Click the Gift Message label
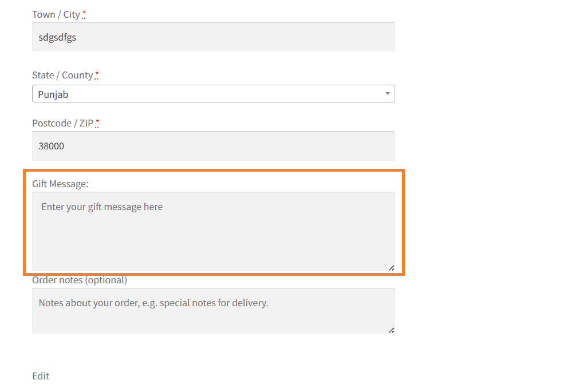The height and width of the screenshot is (392, 579). coord(60,184)
